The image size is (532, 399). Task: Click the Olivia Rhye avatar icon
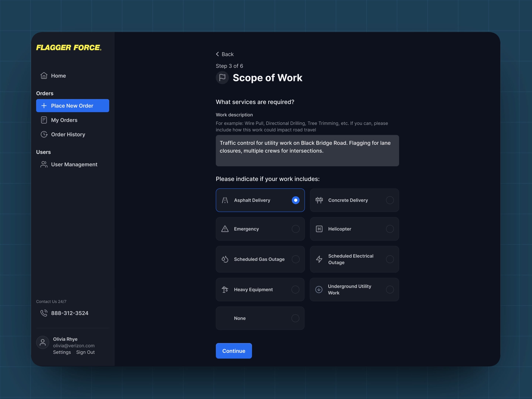(42, 342)
